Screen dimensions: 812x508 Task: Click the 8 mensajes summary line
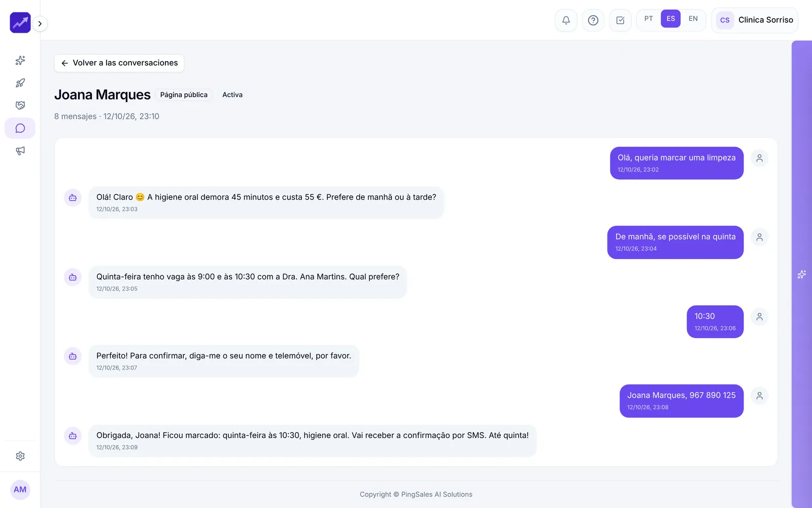pos(107,116)
